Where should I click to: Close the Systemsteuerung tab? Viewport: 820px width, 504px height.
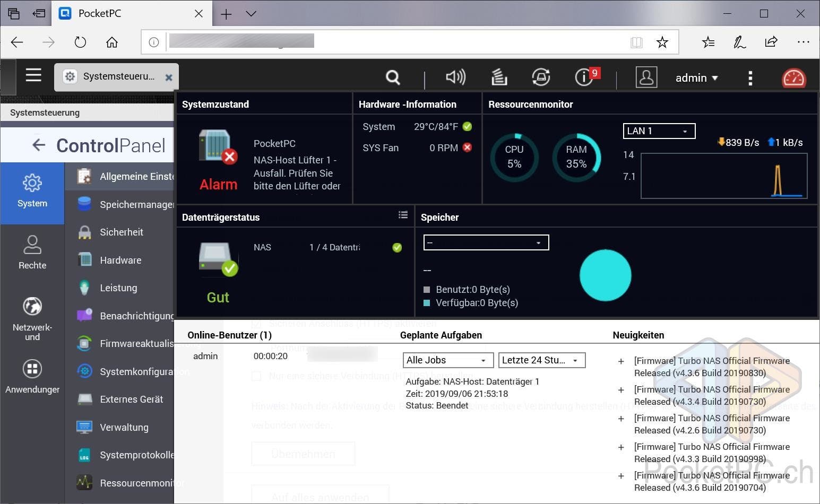point(169,77)
